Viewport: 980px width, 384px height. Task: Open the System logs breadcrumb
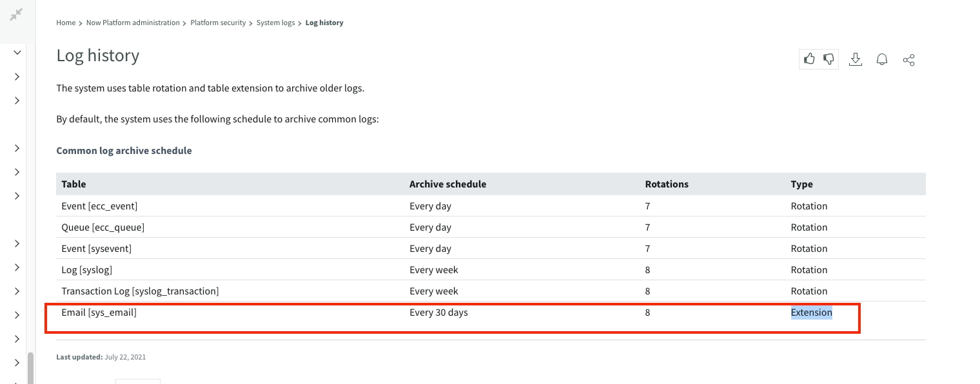point(275,23)
